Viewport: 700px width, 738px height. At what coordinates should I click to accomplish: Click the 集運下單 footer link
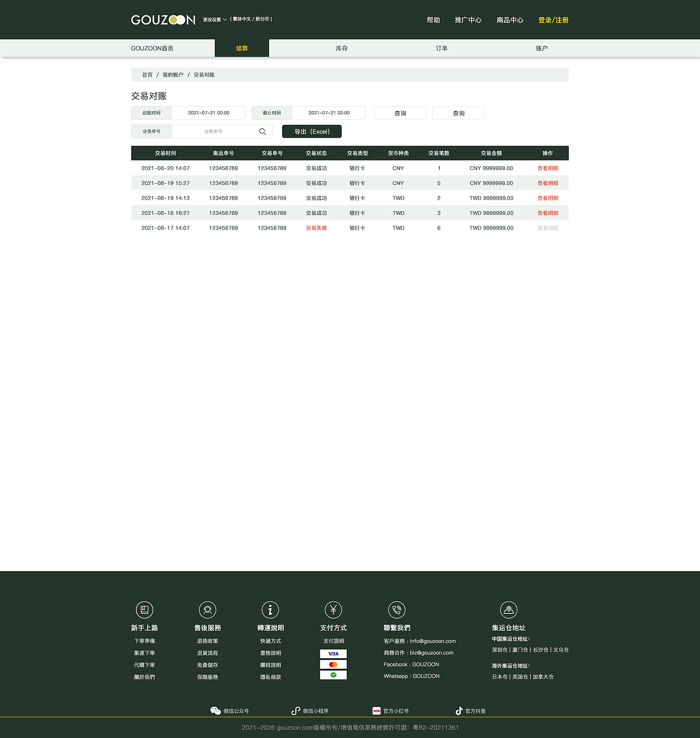144,653
